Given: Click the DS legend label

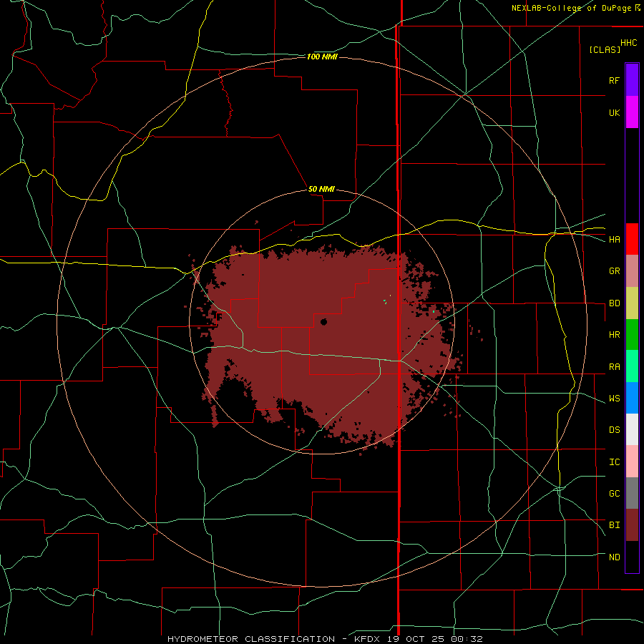Looking at the screenshot, I should (x=614, y=429).
